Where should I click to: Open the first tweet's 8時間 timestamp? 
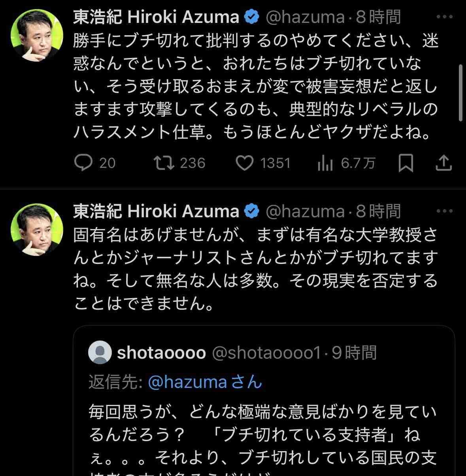[x=378, y=17]
